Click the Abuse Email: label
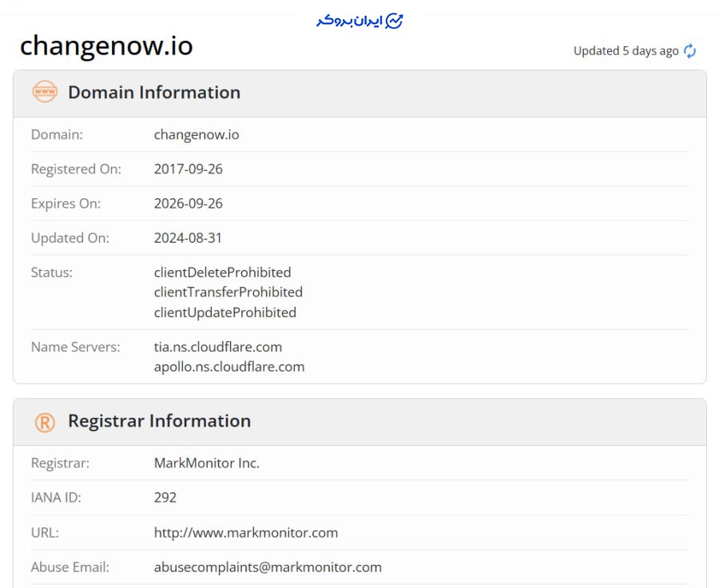 70,567
